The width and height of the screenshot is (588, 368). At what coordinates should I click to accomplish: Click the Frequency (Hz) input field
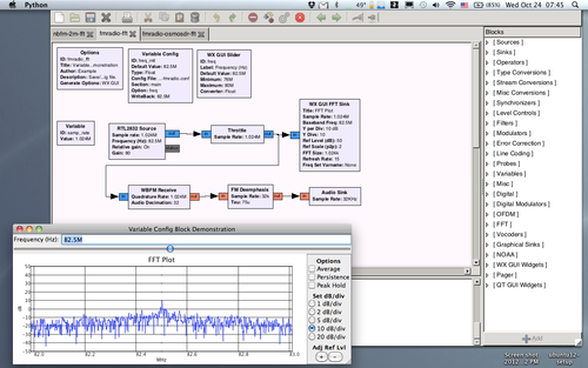tap(206, 240)
